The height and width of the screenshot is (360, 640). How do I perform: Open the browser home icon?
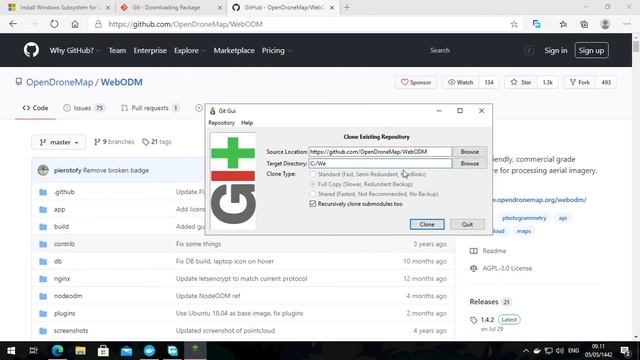coord(75,24)
